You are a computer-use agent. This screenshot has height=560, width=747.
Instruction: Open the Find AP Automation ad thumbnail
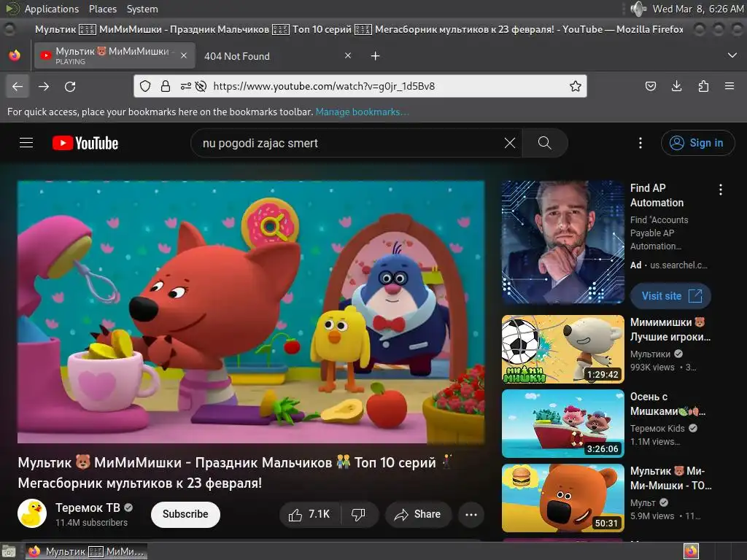562,242
